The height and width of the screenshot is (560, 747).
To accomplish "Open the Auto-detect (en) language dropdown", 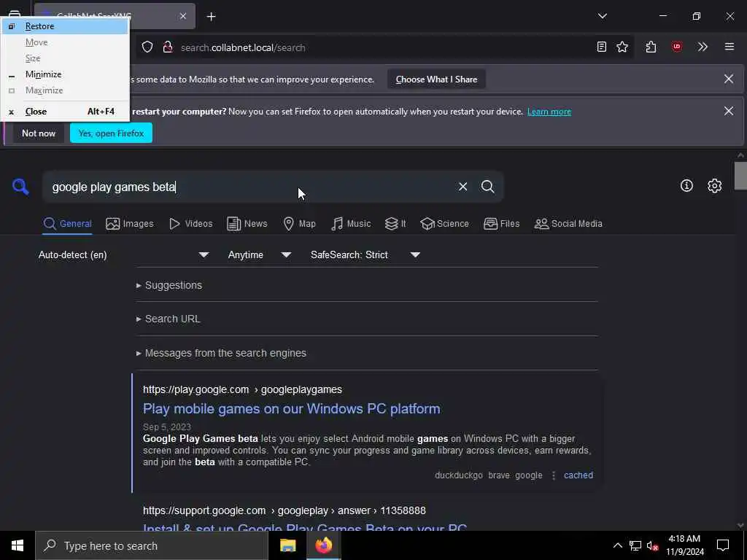I will click(124, 255).
